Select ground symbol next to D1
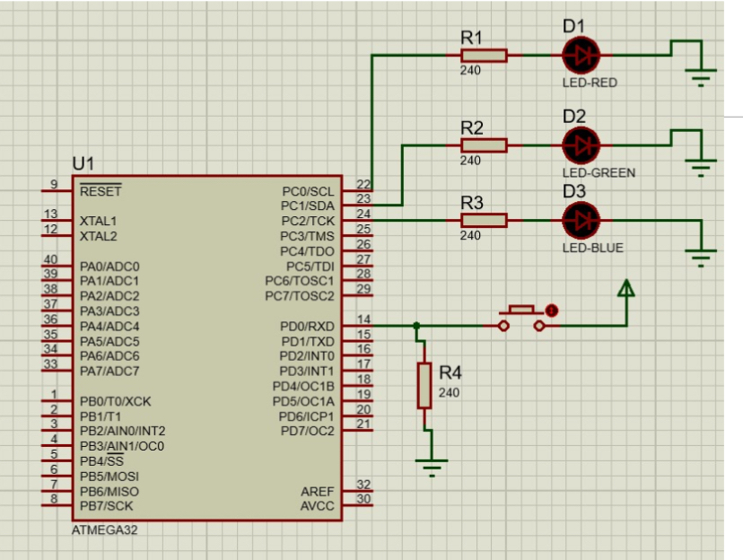Screen dimensions: 743x560 [x=701, y=77]
